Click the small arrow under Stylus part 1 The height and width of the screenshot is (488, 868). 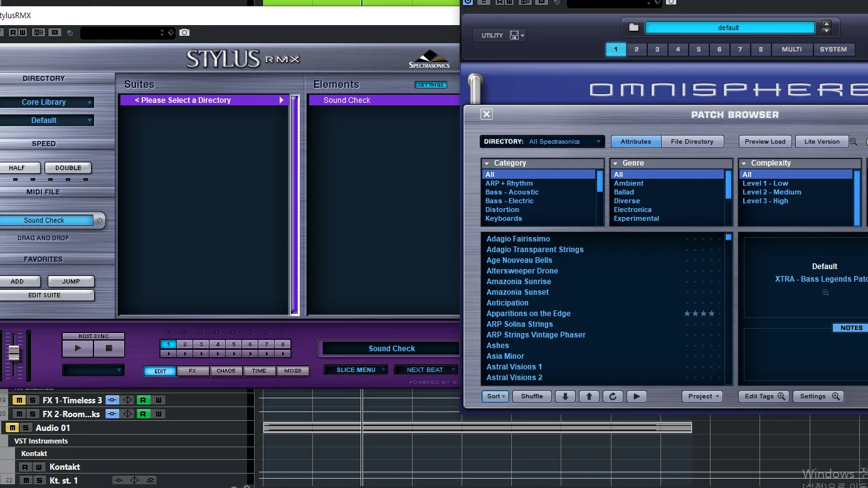(168, 354)
